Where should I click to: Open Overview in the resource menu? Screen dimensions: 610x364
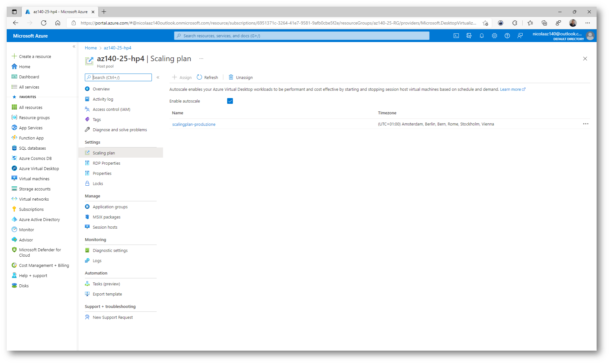[101, 89]
